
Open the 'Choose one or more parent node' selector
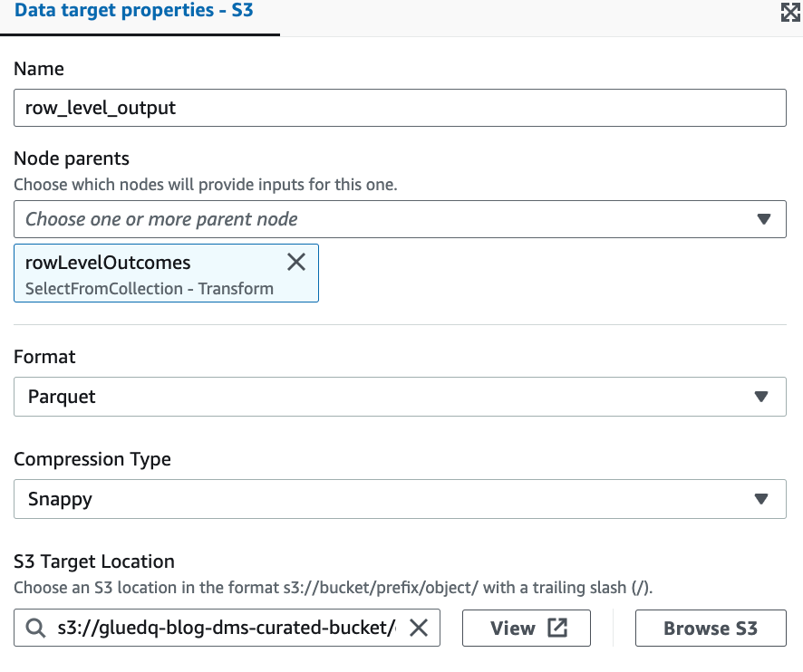point(381,219)
